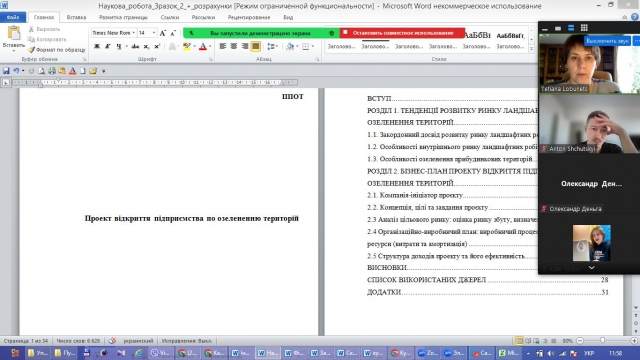
Task: Click the zoom out minus button
Action: click(x=580, y=341)
